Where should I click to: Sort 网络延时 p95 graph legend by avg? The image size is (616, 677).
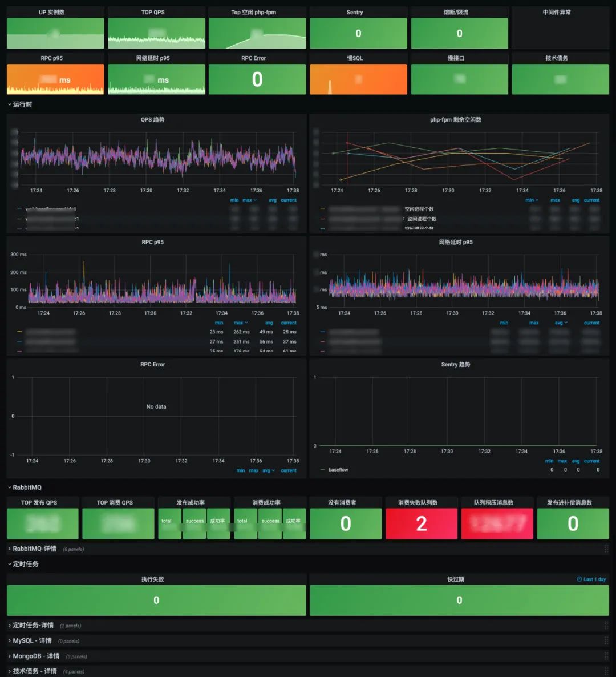561,323
